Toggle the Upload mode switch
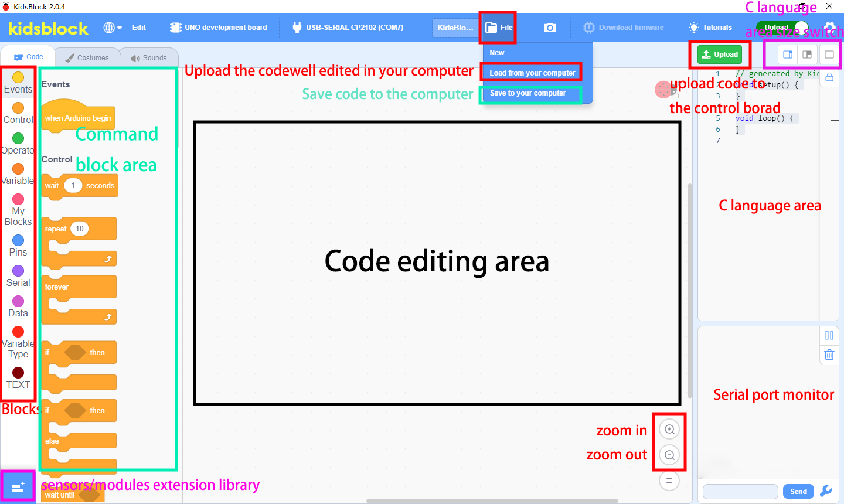This screenshot has width=844, height=504. (783, 28)
